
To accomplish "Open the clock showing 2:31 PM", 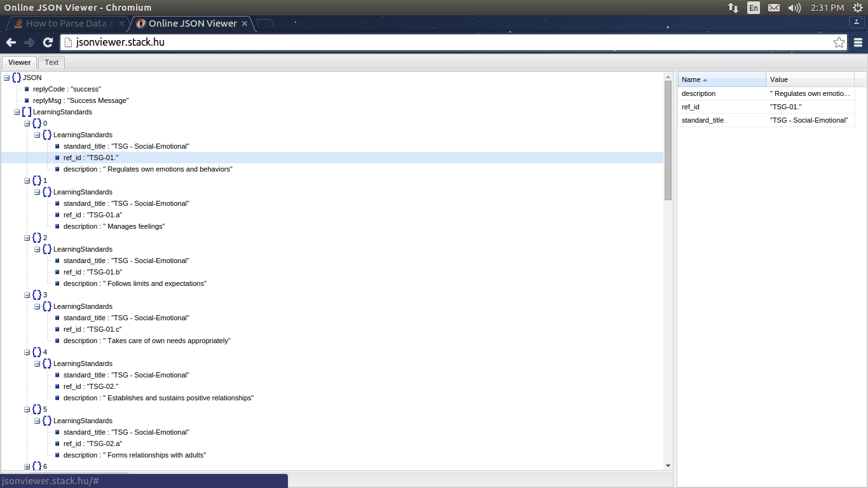I will click(827, 8).
